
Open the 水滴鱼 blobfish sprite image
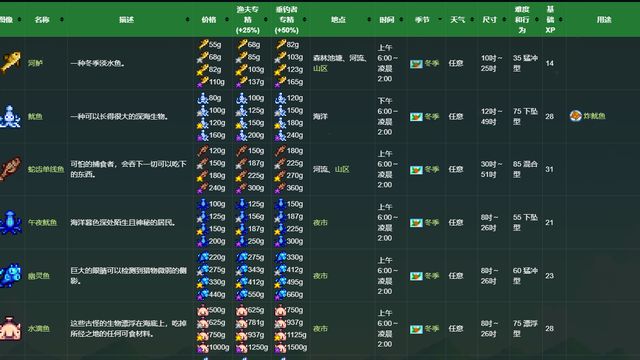[x=11, y=329]
